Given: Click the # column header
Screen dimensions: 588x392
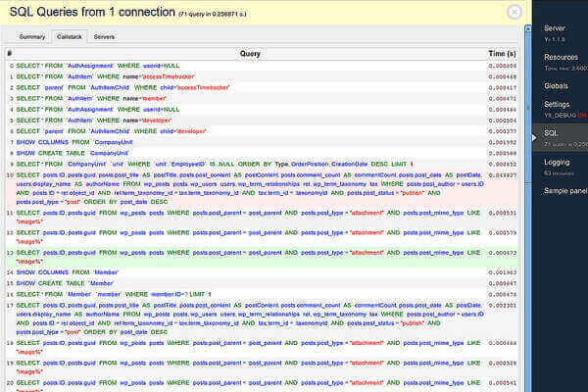Looking at the screenshot, I should (9, 54).
